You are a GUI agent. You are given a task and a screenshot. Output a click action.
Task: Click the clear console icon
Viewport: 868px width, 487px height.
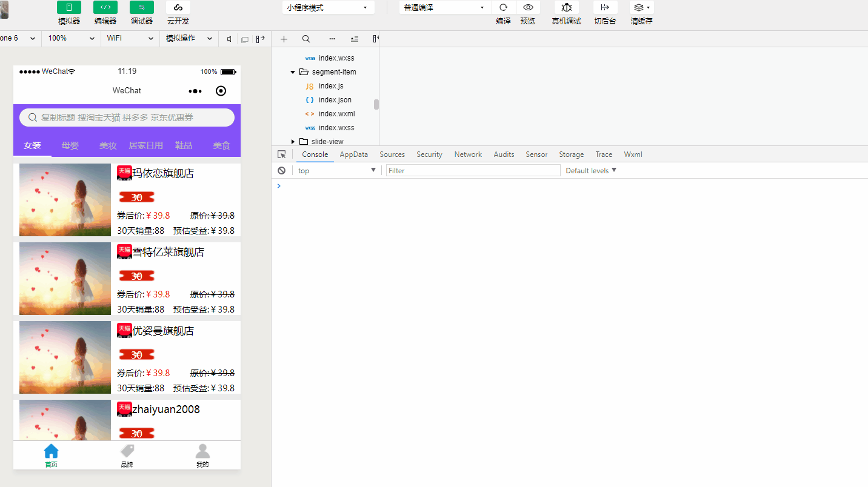pyautogui.click(x=281, y=170)
